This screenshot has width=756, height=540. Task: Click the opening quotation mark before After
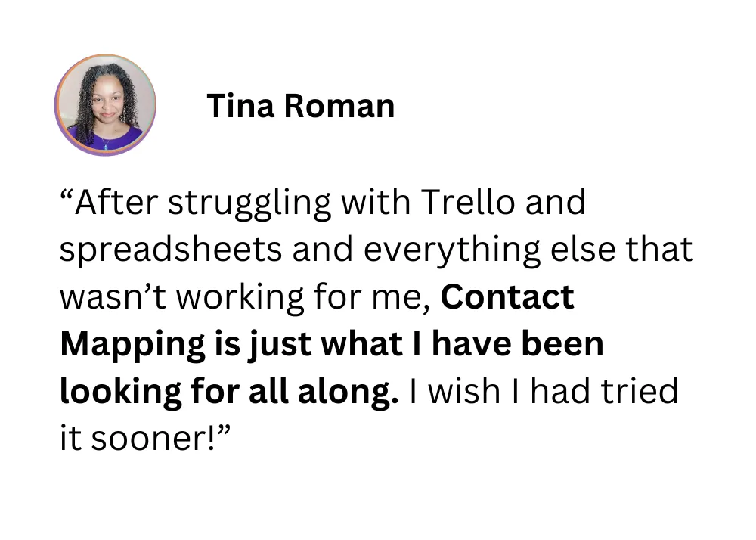click(x=67, y=194)
